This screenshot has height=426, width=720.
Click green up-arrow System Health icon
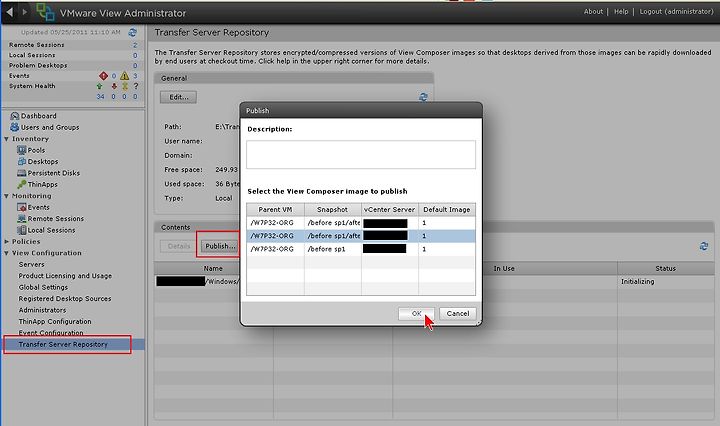pyautogui.click(x=100, y=86)
